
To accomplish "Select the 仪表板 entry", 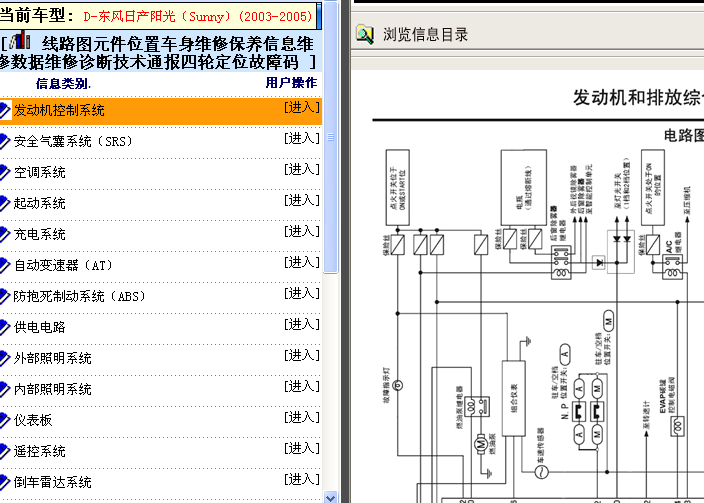I will [33, 420].
